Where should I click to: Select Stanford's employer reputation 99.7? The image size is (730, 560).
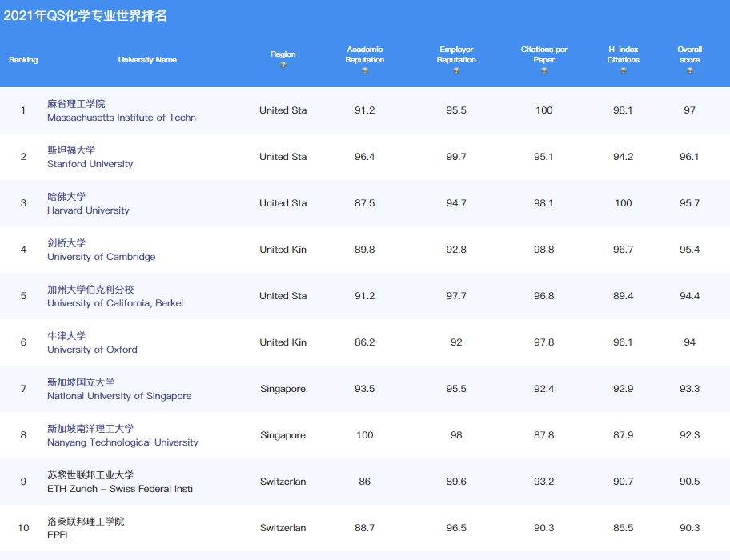[x=456, y=157]
